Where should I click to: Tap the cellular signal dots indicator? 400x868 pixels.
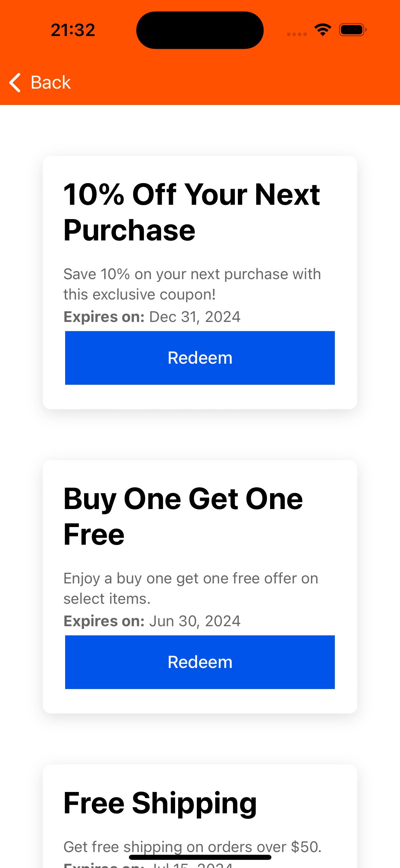pos(297,34)
